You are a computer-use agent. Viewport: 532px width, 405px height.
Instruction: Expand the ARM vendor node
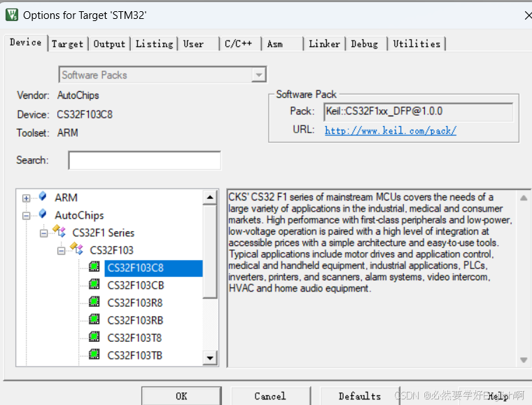click(26, 198)
